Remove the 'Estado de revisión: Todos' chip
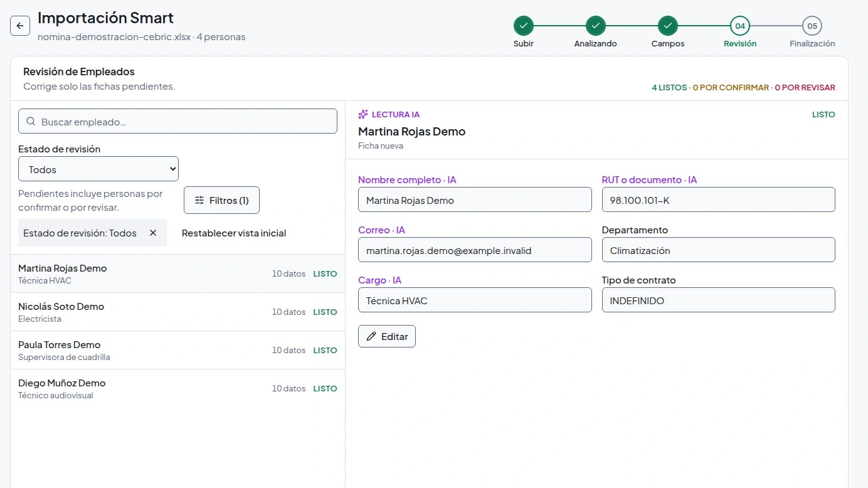This screenshot has width=868, height=488. 153,233
